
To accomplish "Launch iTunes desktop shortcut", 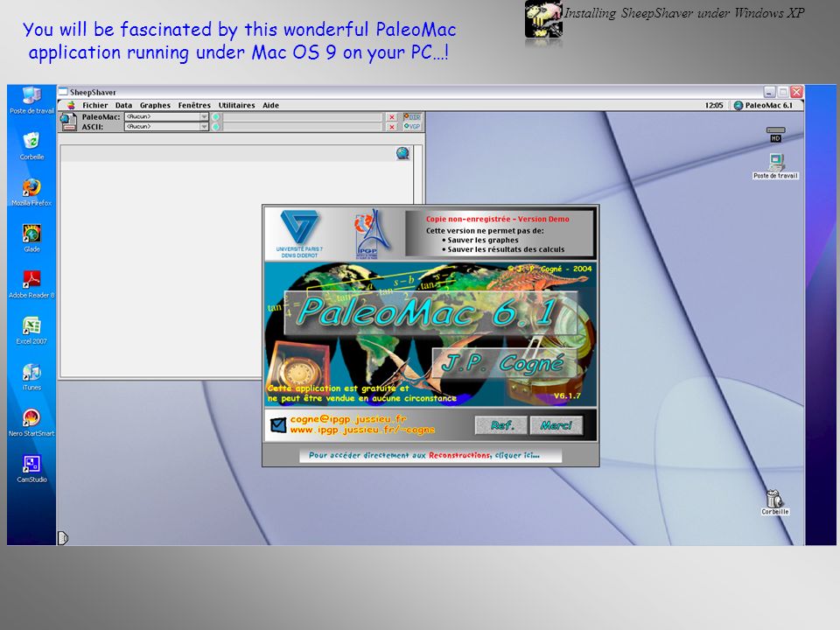I will pyautogui.click(x=31, y=376).
